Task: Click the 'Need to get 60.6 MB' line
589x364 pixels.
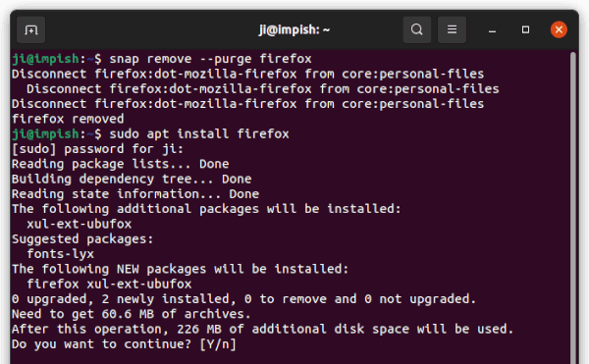Action: pos(132,314)
